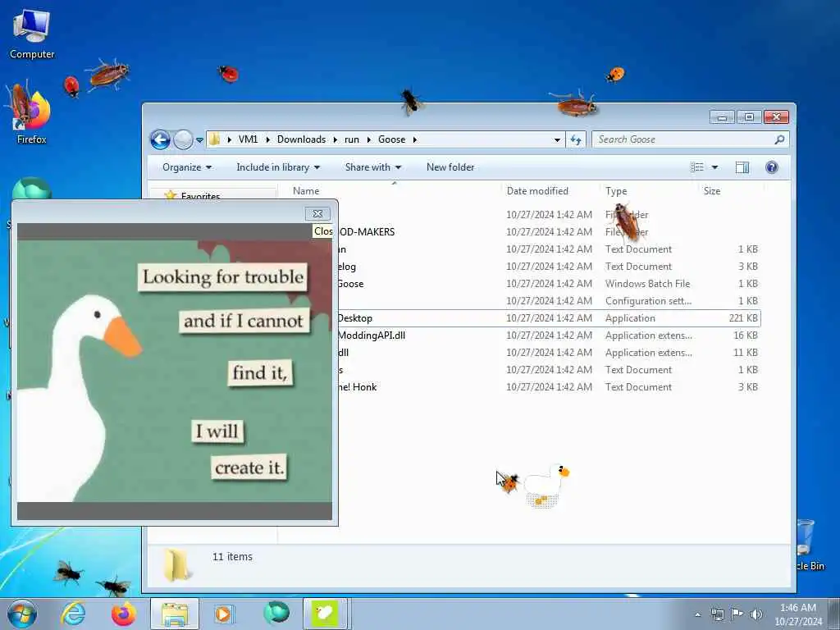Screen dimensions: 840x630
Task: Expand the arrow after VM1 breadcrumb
Action: pos(267,139)
